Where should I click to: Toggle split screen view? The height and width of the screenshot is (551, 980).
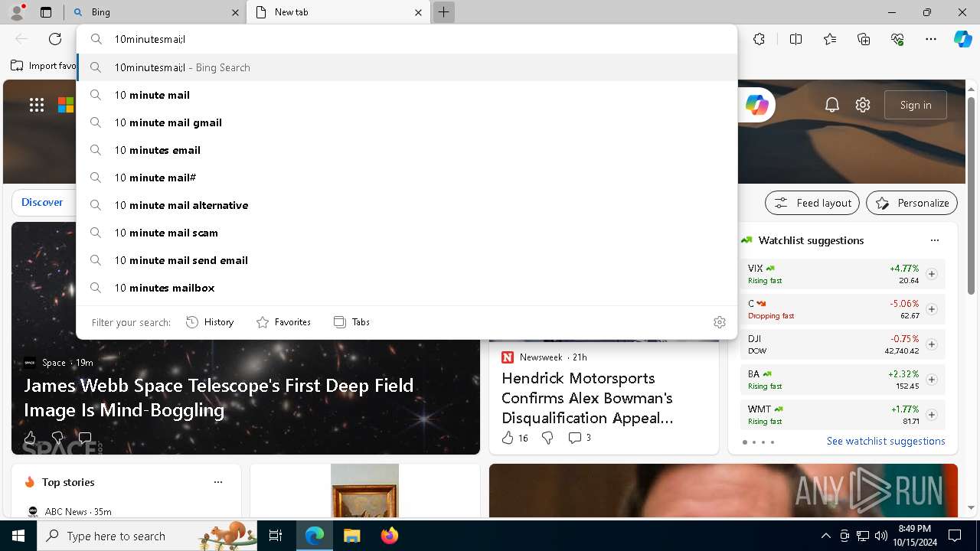click(x=795, y=39)
